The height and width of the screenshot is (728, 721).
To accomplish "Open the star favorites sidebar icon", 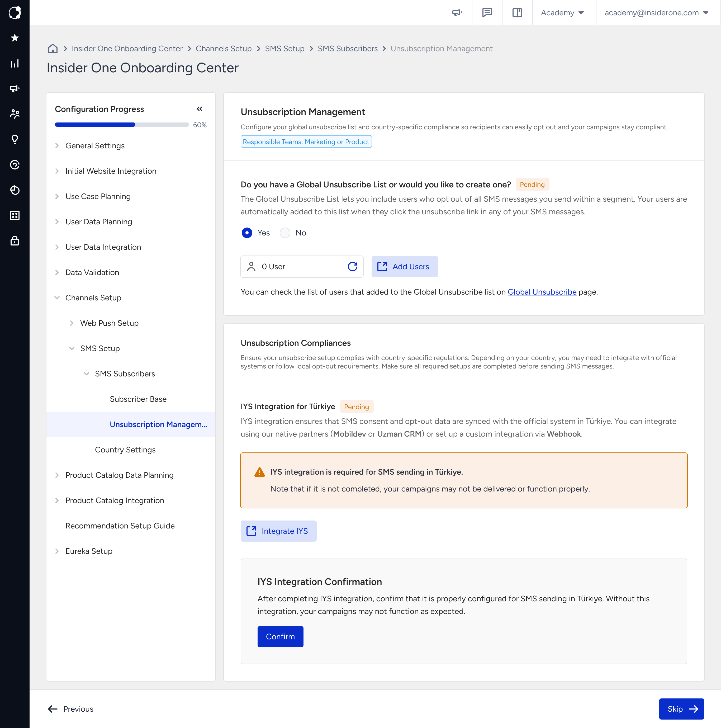I will (x=15, y=38).
